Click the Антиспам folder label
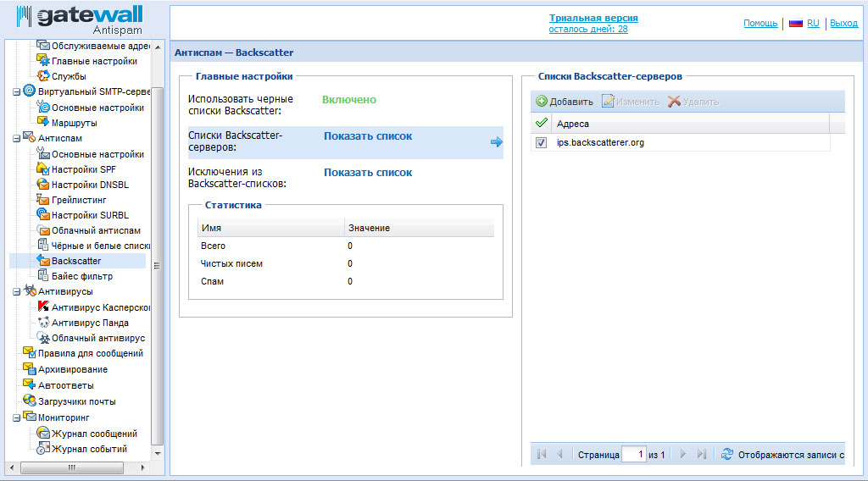Screen dimensions: 868x481 [x=60, y=138]
